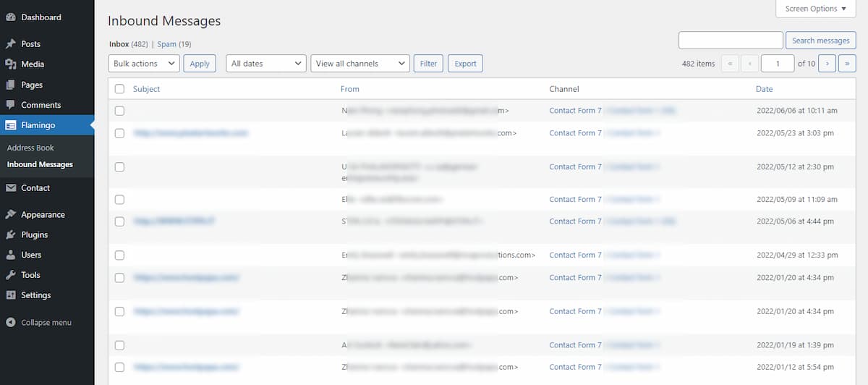Click the Dashboard icon in sidebar
868x385 pixels.
pos(11,17)
